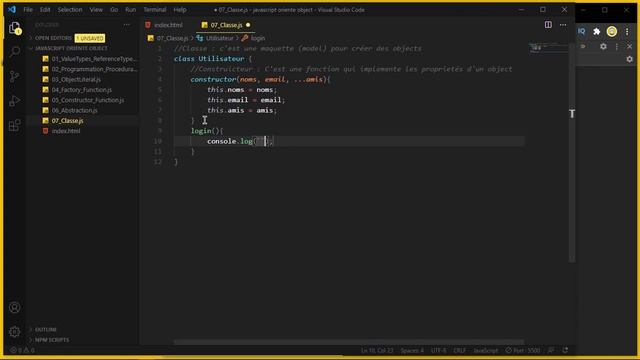This screenshot has height=360, width=640.
Task: Change line endings via CRLF
Action: (x=460, y=350)
